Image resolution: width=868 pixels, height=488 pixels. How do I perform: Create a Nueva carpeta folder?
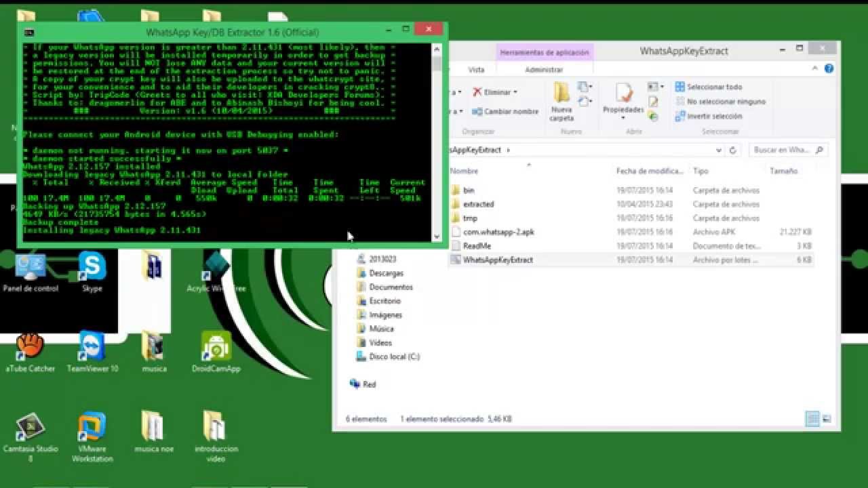point(561,102)
